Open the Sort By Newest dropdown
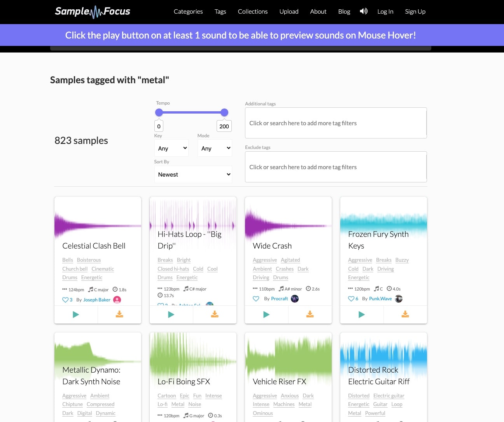 click(x=193, y=175)
